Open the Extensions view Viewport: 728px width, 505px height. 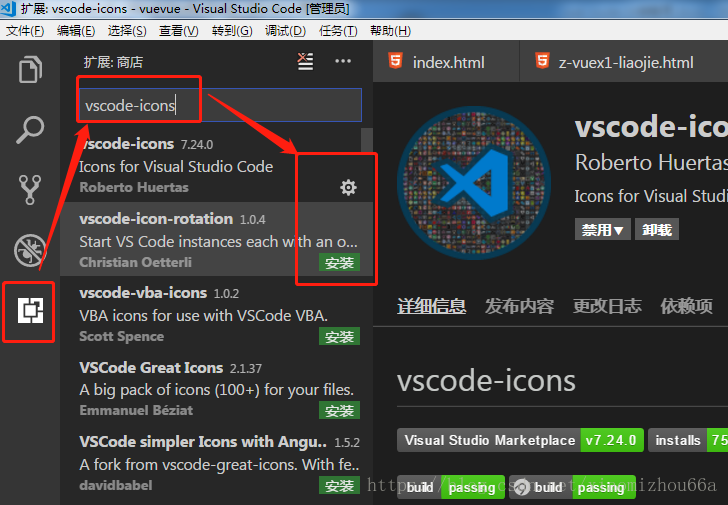coord(30,311)
